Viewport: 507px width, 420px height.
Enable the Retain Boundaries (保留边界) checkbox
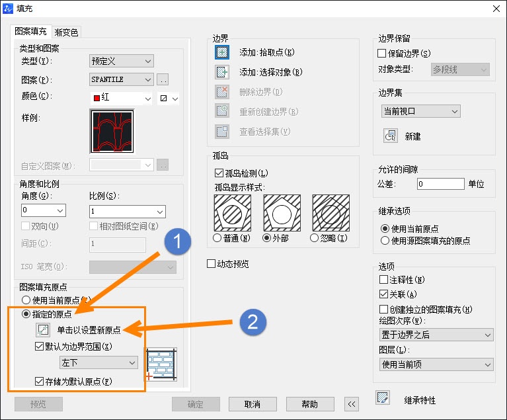[x=382, y=53]
